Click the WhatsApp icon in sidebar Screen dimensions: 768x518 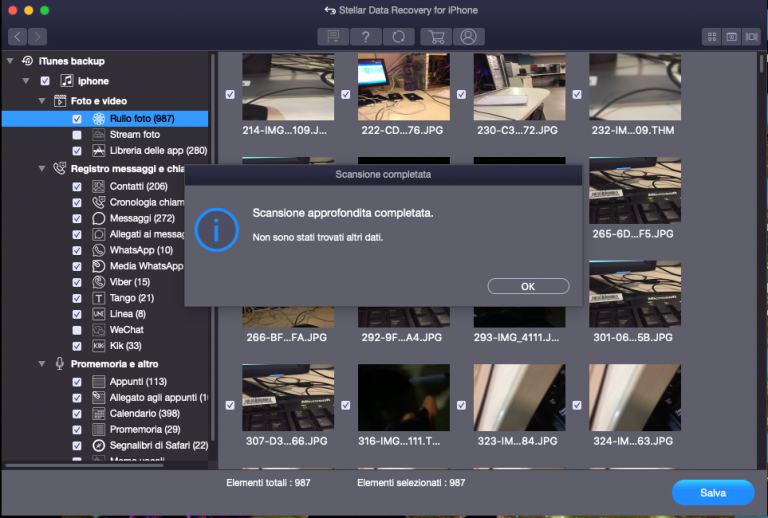click(x=98, y=250)
